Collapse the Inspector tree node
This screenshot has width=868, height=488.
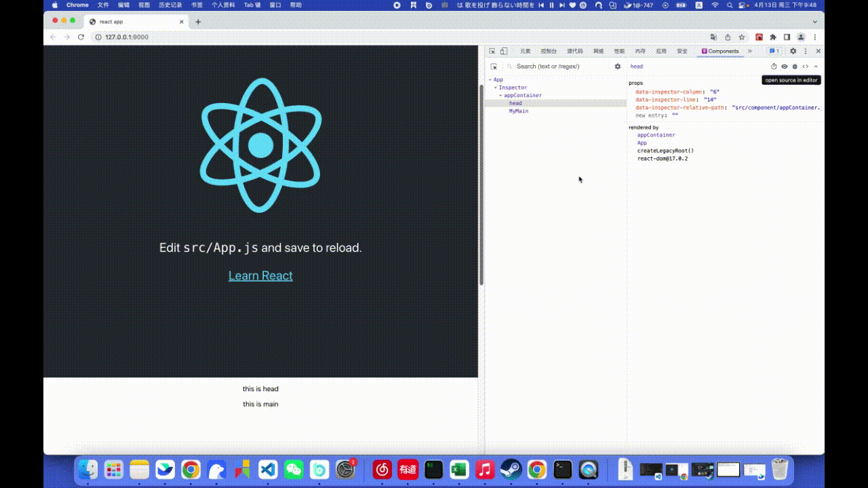496,87
